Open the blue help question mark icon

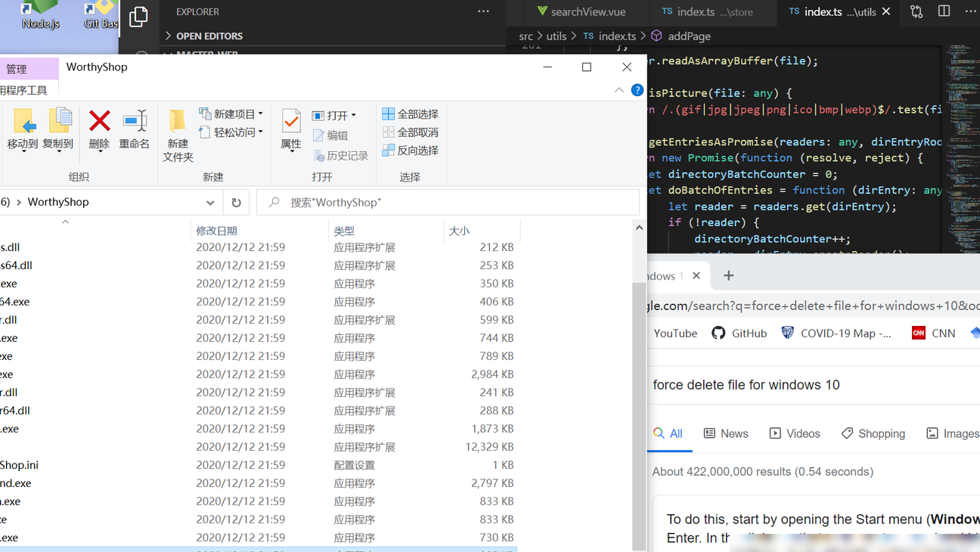tap(637, 90)
